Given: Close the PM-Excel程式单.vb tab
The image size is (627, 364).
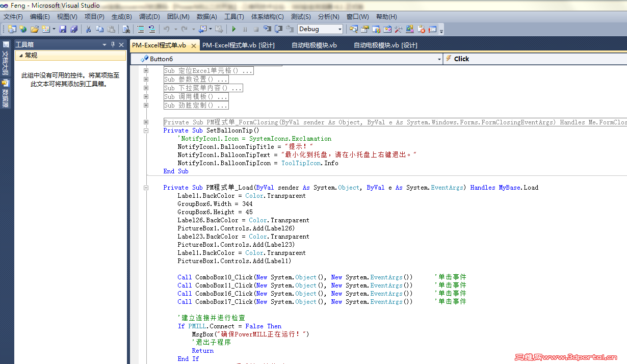Looking at the screenshot, I should click(x=194, y=45).
